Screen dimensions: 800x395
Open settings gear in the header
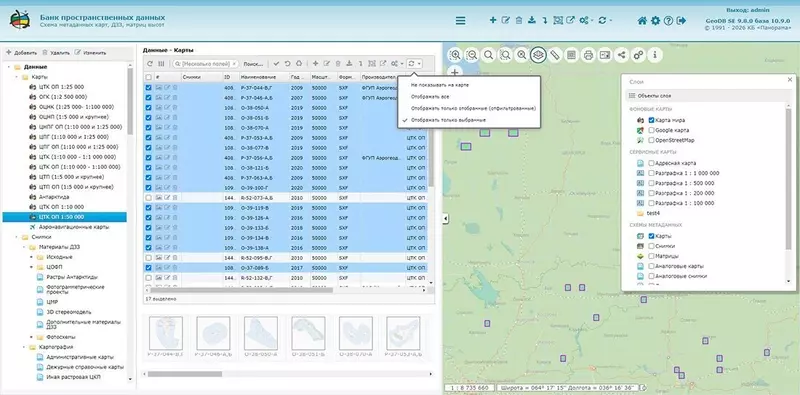click(656, 20)
